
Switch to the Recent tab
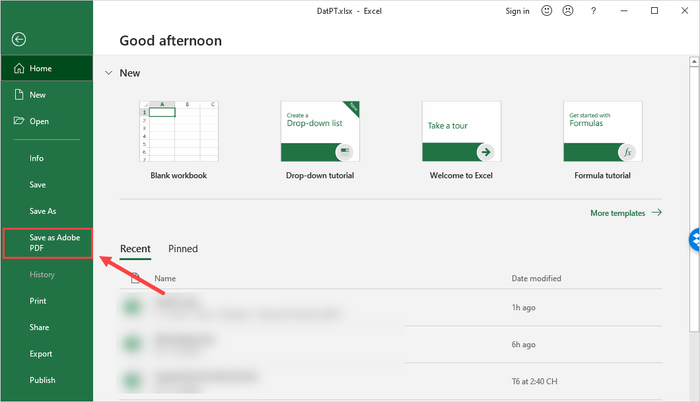tap(135, 249)
